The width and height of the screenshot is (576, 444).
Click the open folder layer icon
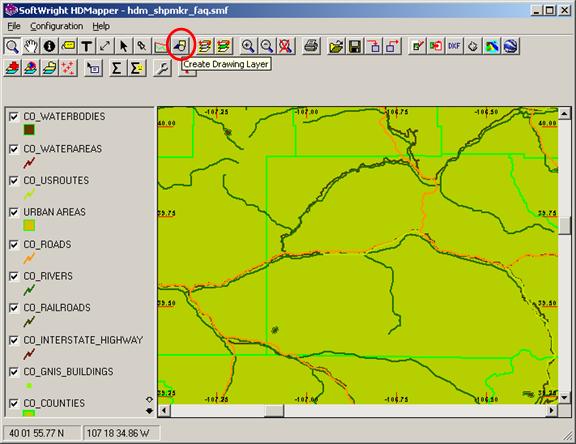coord(50,68)
